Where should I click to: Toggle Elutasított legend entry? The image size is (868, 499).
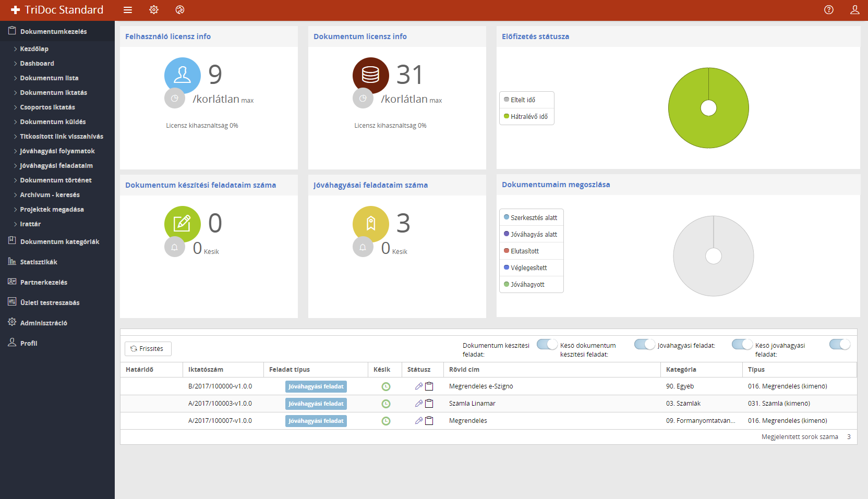[x=531, y=251]
